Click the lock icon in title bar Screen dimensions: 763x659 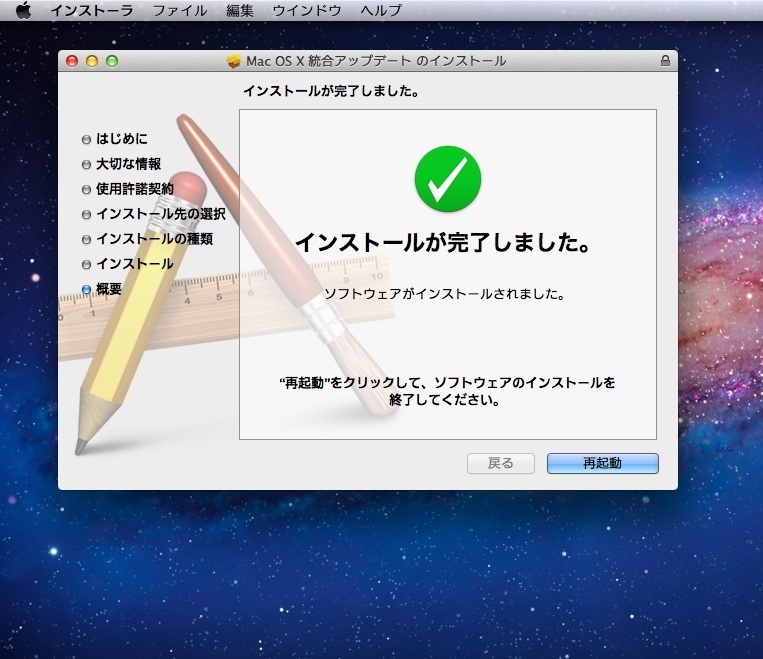[665, 61]
